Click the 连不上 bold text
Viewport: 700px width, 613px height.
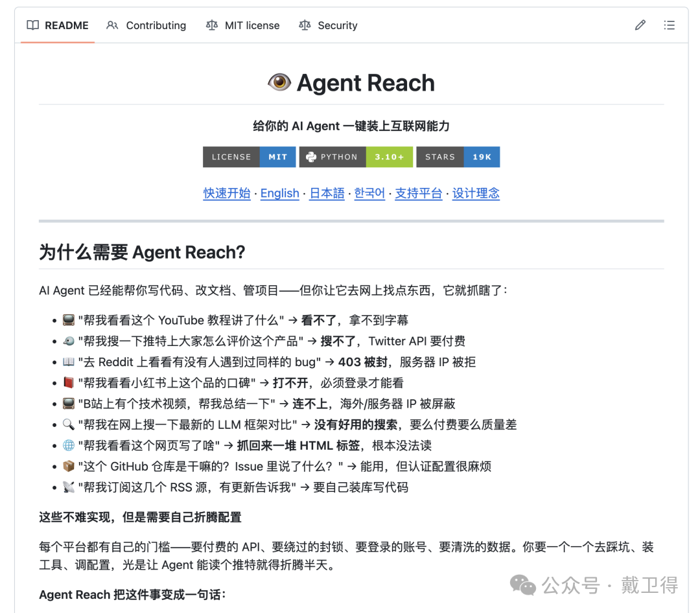(x=310, y=404)
